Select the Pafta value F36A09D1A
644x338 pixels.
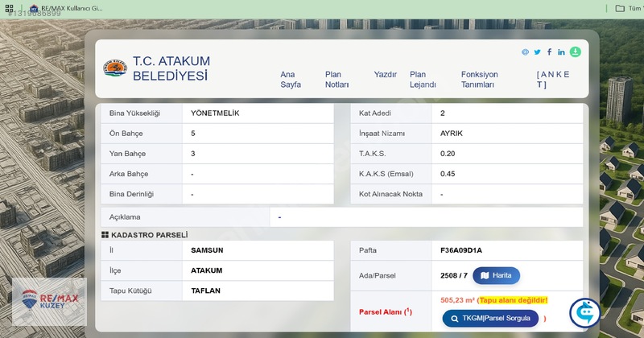(x=461, y=250)
